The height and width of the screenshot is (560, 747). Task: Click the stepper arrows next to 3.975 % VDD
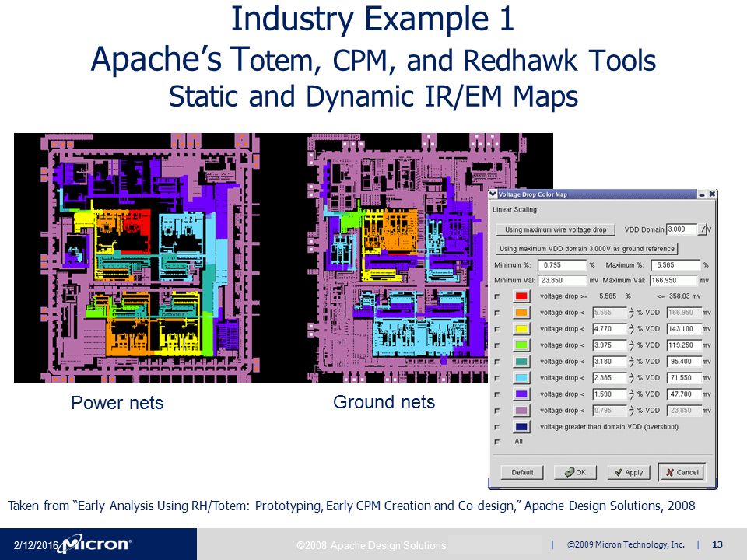pos(631,345)
